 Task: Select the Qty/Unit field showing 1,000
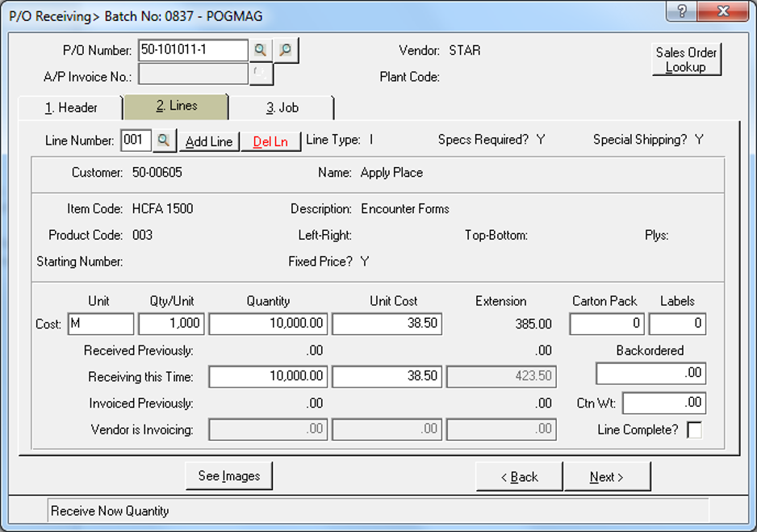[171, 324]
